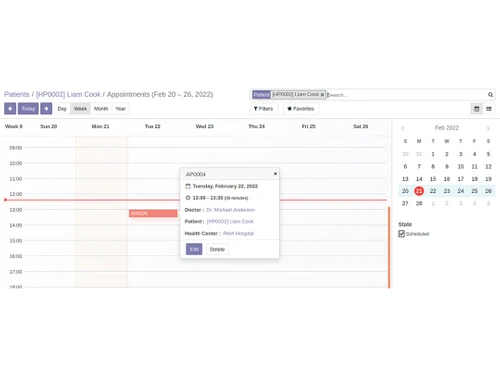500x375 pixels.
Task: Go to the previous week with the left arrow
Action: (x=10, y=109)
